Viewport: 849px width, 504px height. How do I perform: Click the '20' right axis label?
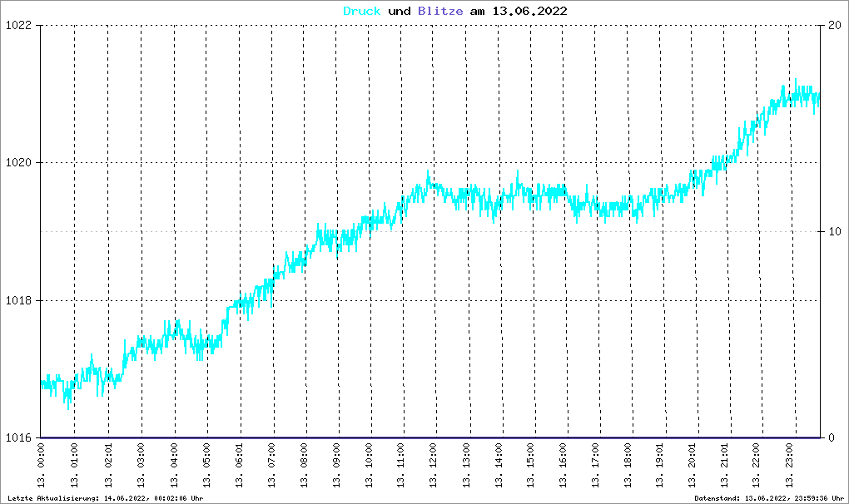(x=835, y=26)
